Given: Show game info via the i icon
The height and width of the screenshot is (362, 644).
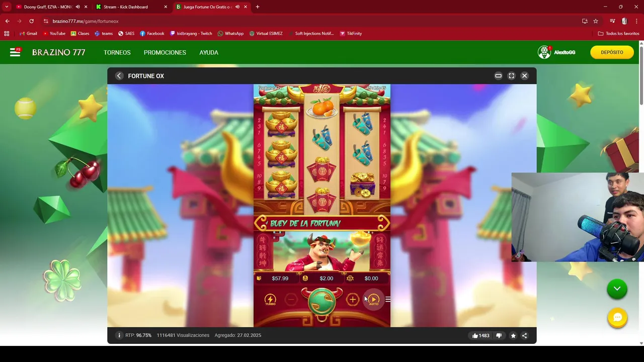Looking at the screenshot, I should tap(119, 335).
